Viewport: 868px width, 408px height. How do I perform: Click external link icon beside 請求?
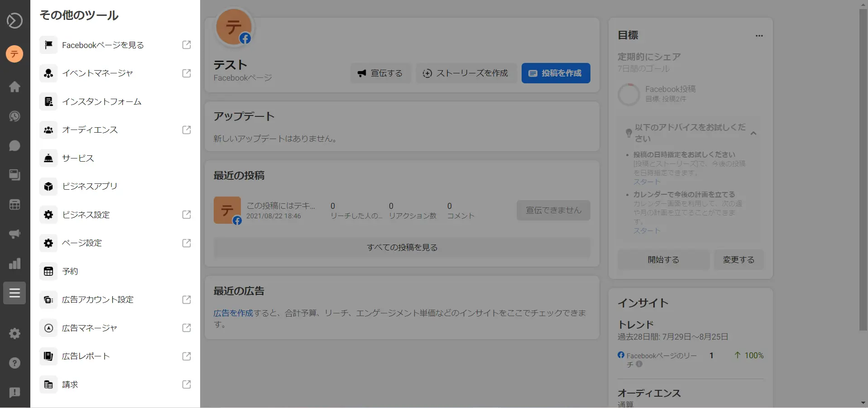[187, 384]
